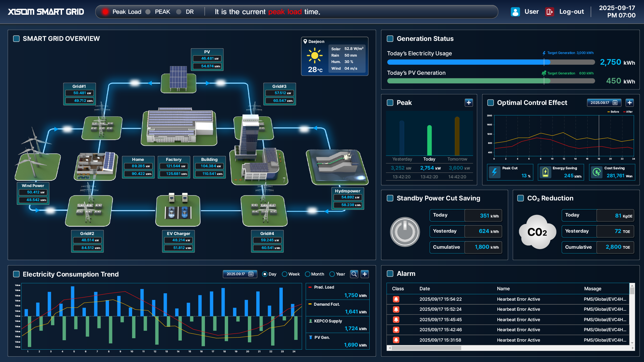Click the Log-out door icon
This screenshot has height=362, width=644.
point(549,12)
